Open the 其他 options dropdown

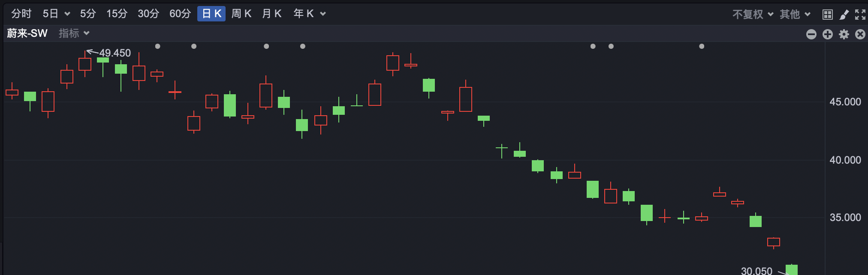click(x=795, y=14)
